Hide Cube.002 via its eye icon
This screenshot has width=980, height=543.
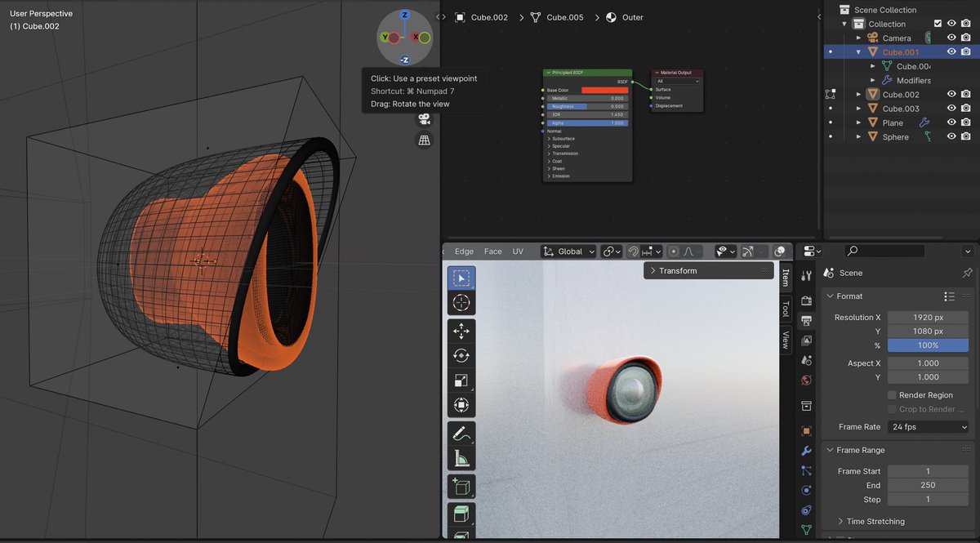pyautogui.click(x=951, y=94)
